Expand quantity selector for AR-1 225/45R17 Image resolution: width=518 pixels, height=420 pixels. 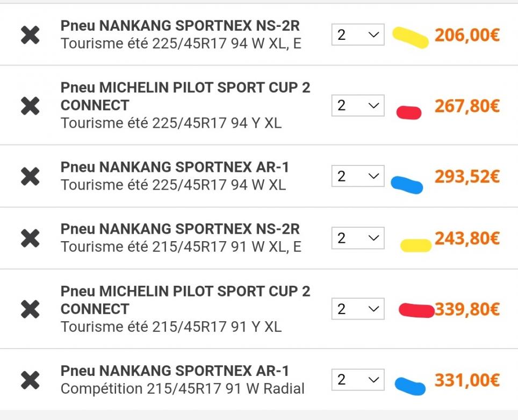(x=357, y=176)
